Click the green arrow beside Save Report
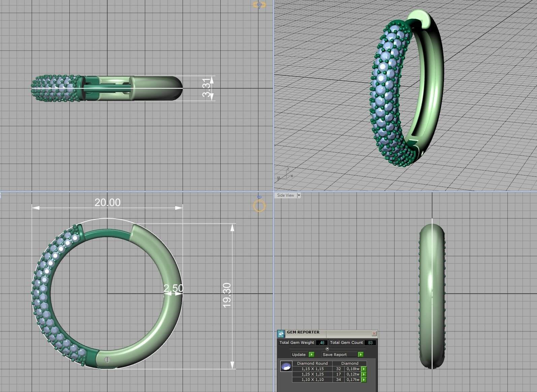537x392 pixels. click(361, 354)
